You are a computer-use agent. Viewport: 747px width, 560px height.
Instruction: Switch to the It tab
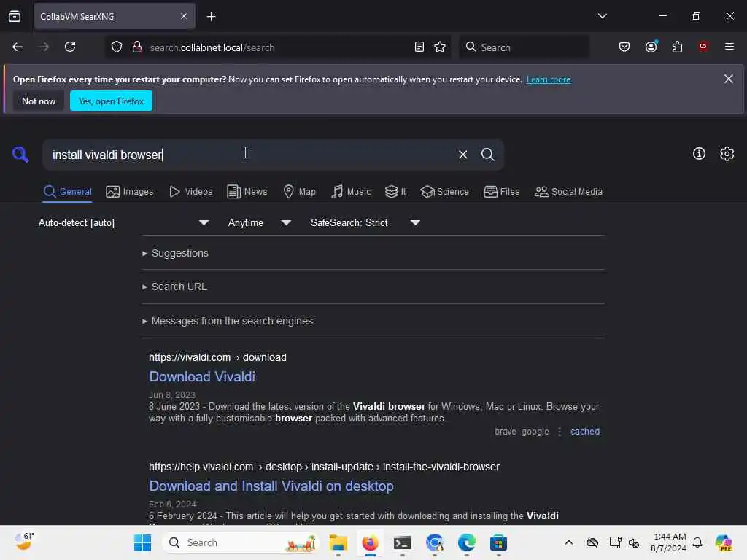(395, 192)
